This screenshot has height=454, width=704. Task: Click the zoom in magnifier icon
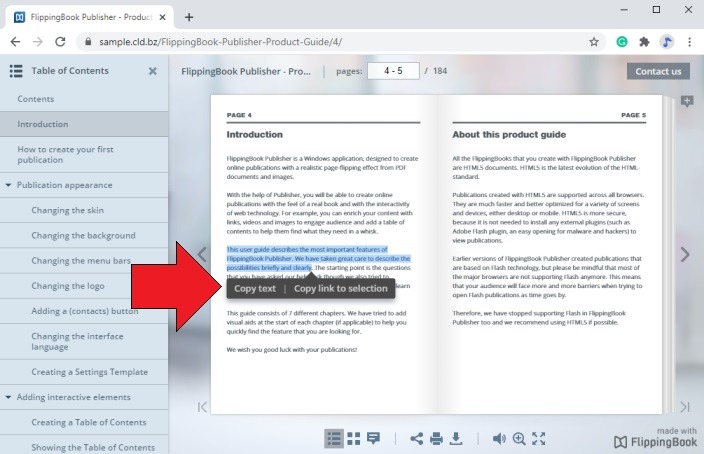[x=519, y=438]
